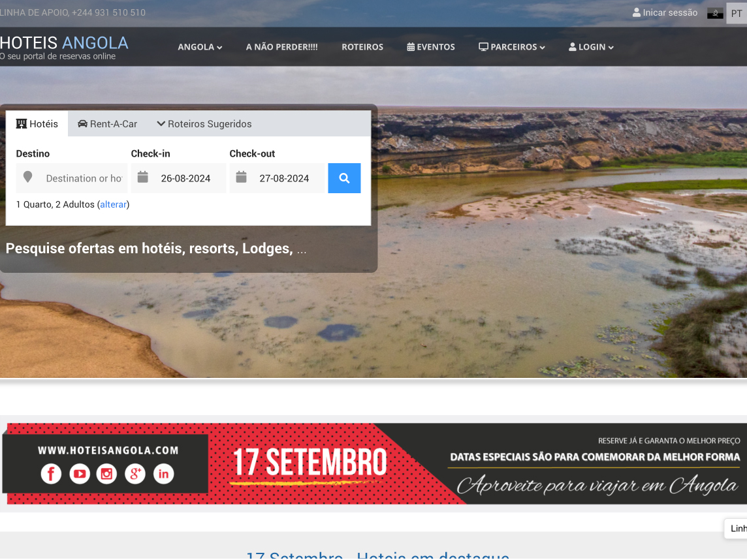This screenshot has width=747, height=560.
Task: Click the Angola flag icon
Action: (x=715, y=13)
